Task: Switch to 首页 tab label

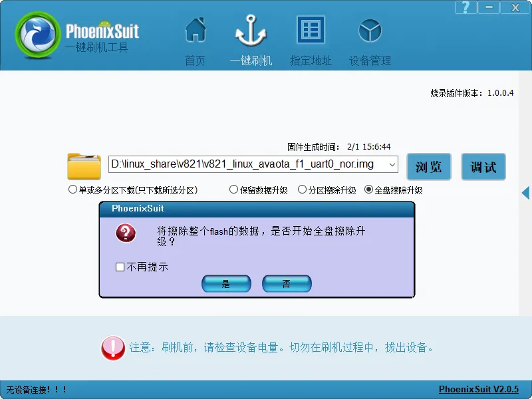Action: tap(195, 61)
